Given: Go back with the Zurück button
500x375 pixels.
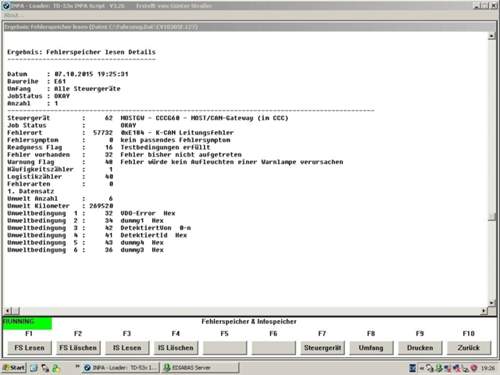Looking at the screenshot, I should [x=469, y=348].
